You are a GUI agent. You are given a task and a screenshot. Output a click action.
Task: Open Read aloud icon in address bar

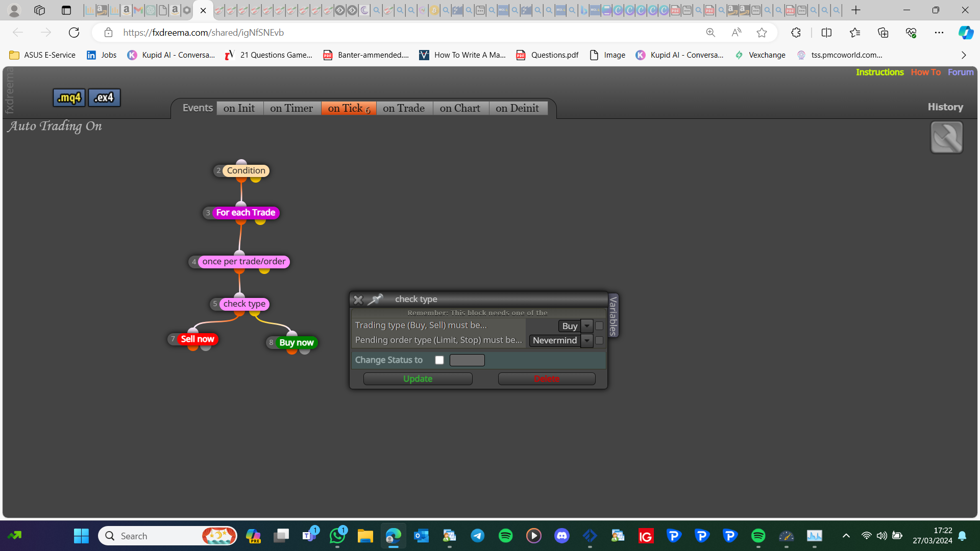736,33
